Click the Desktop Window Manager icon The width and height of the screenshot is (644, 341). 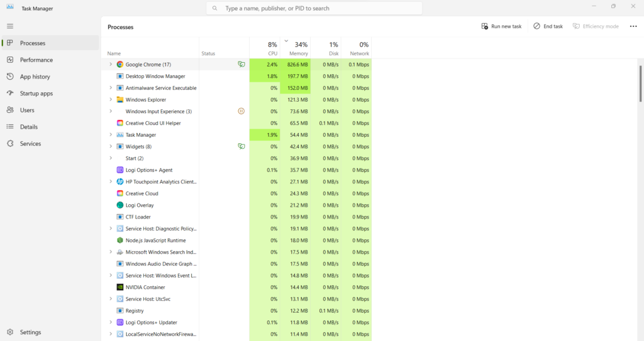120,77
